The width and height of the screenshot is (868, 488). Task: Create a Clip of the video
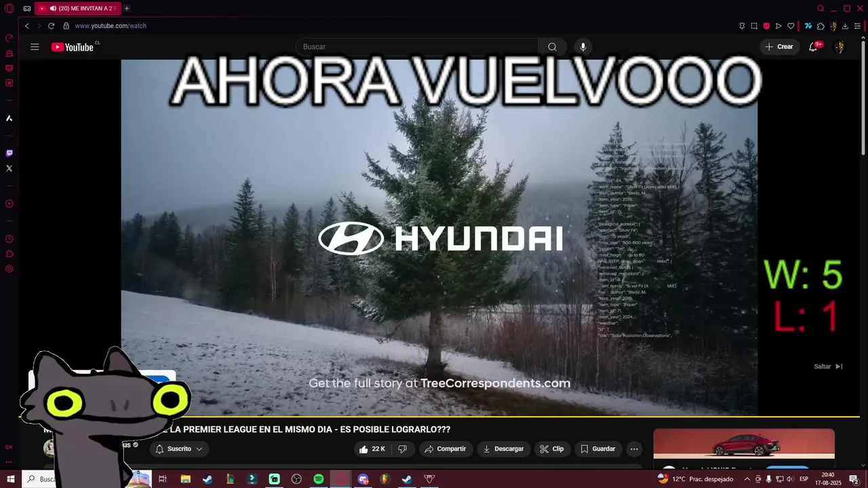pos(552,449)
